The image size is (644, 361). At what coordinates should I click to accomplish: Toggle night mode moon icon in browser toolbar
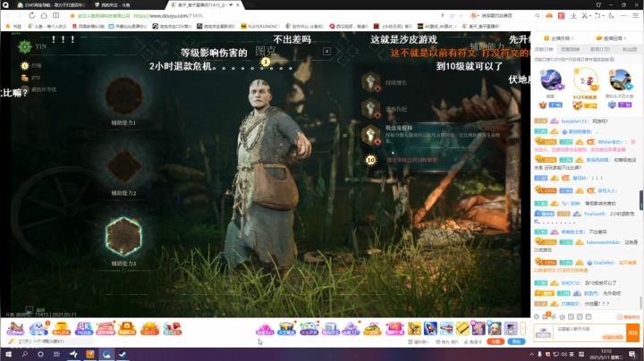[x=612, y=15]
